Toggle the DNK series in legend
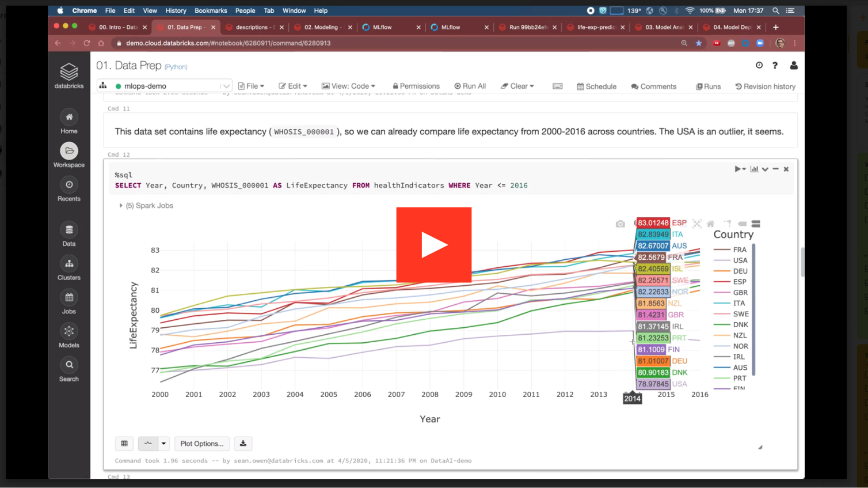The height and width of the screenshot is (488, 868). (x=731, y=324)
